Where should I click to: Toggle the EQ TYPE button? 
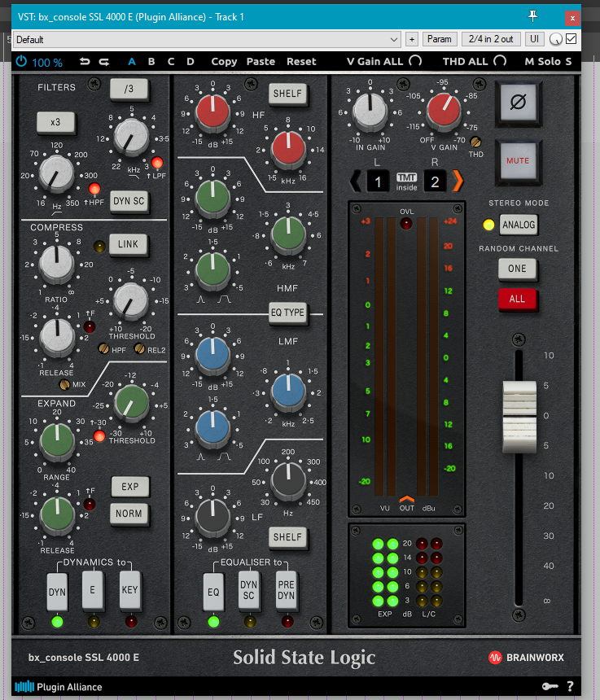point(287,313)
